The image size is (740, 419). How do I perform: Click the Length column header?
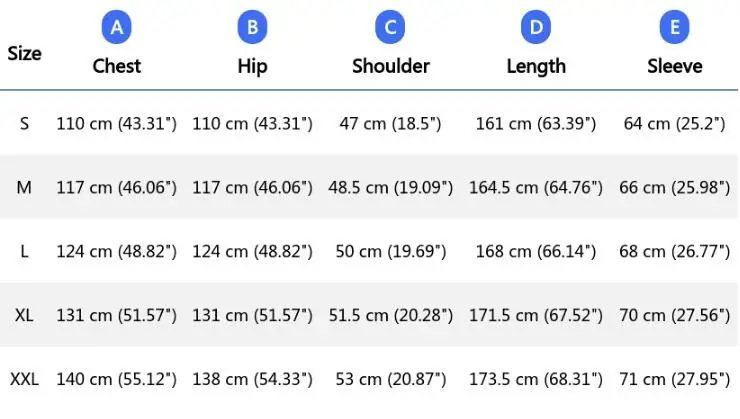536,66
